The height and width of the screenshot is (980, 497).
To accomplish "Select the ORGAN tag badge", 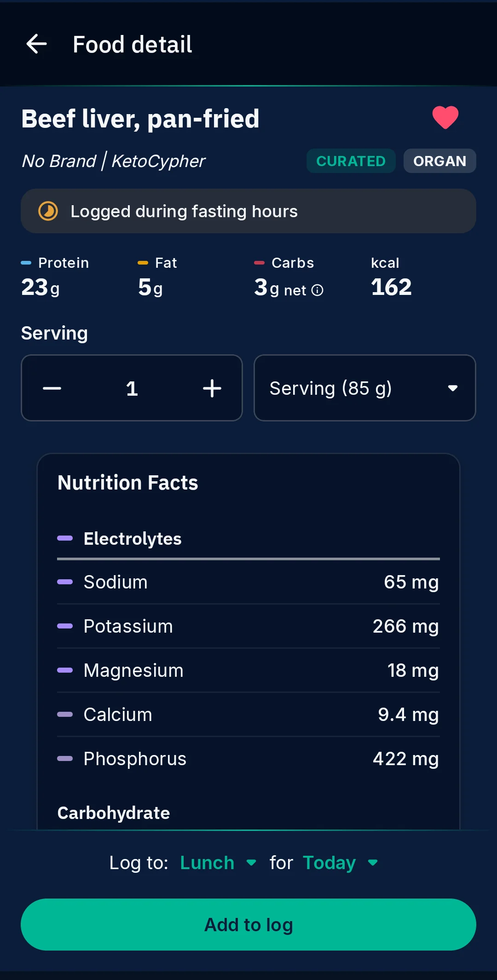I will (x=439, y=161).
